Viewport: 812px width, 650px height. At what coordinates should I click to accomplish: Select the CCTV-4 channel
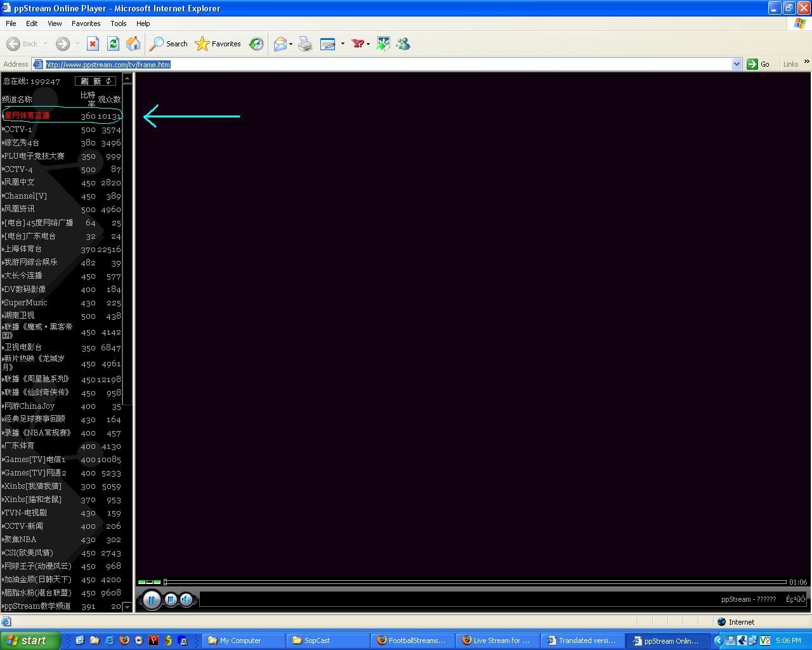pyautogui.click(x=18, y=169)
